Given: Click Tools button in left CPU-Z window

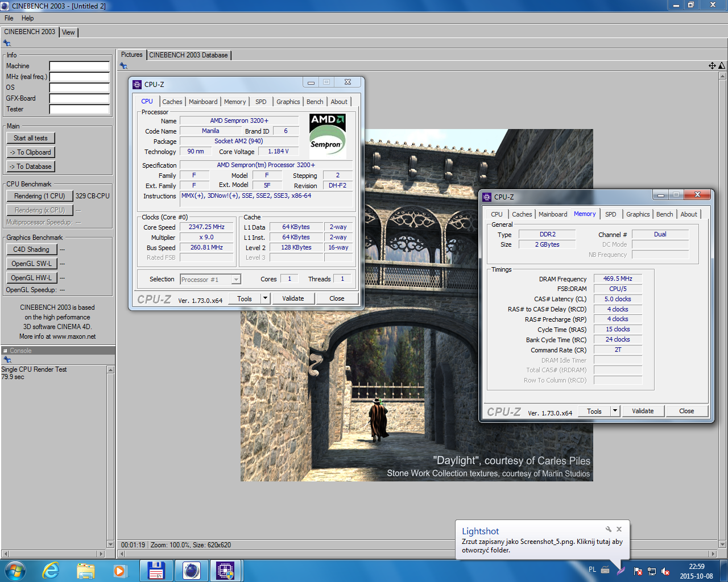Looking at the screenshot, I should click(x=245, y=298).
